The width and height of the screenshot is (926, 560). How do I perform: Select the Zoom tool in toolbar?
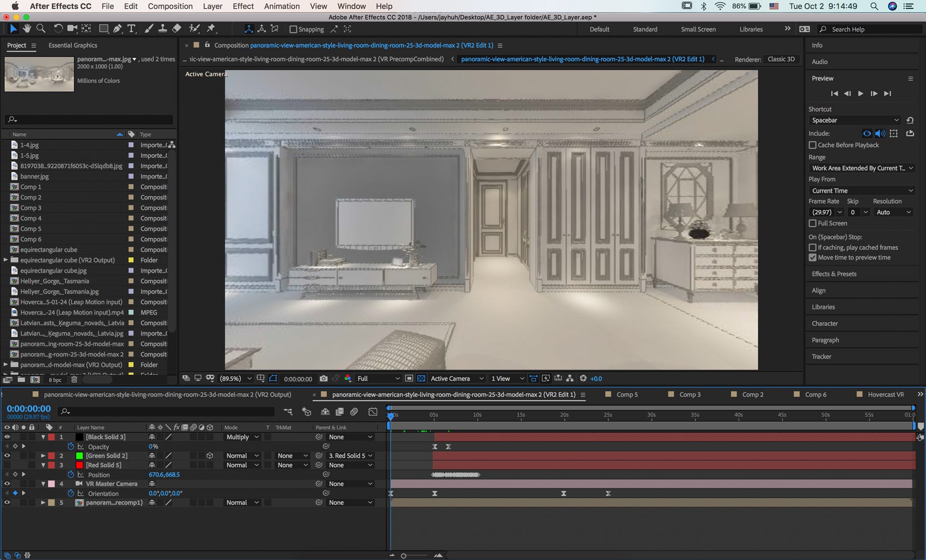(41, 29)
